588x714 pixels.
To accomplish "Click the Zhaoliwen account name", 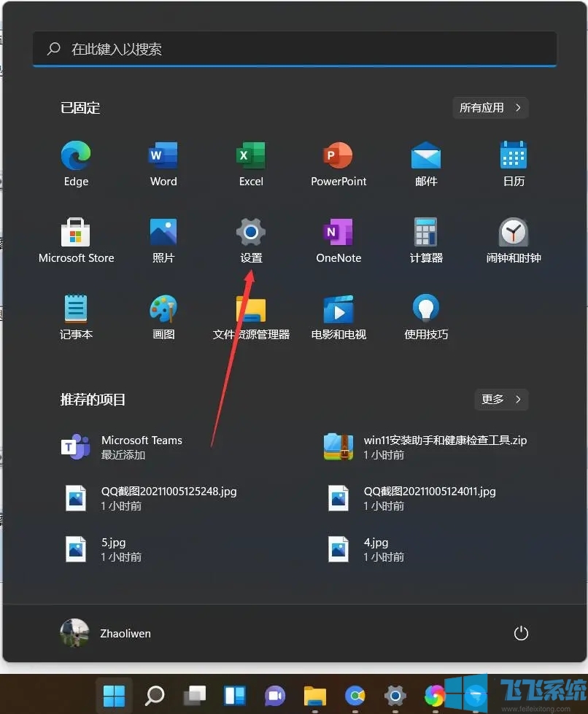I will (125, 633).
